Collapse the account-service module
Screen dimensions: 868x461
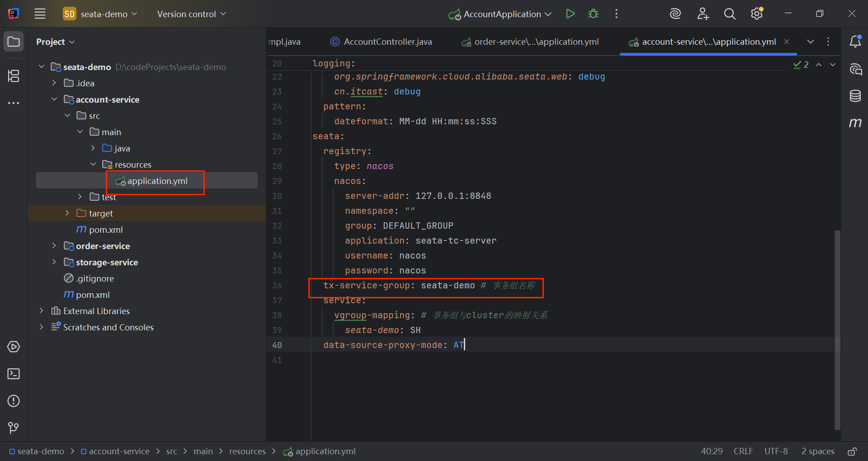point(54,99)
